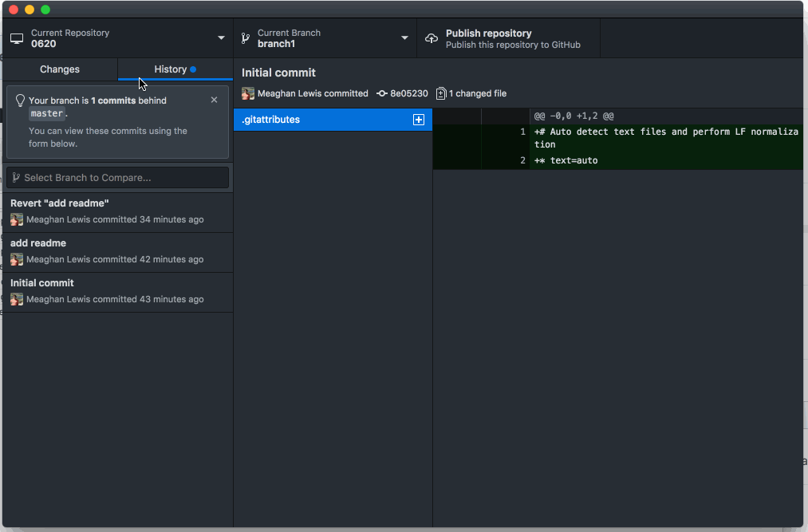808x532 pixels.
Task: Click the branch icon in the compare field
Action: coord(16,177)
